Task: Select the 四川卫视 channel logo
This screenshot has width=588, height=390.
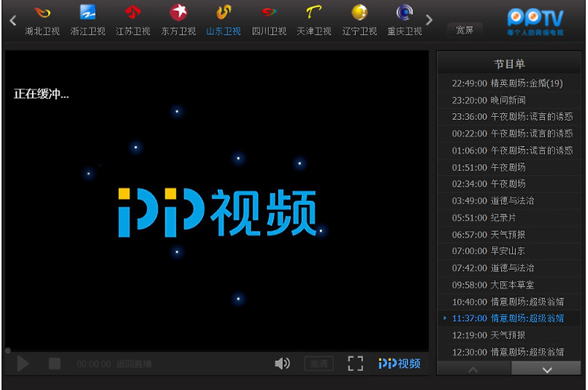Action: pyautogui.click(x=269, y=13)
